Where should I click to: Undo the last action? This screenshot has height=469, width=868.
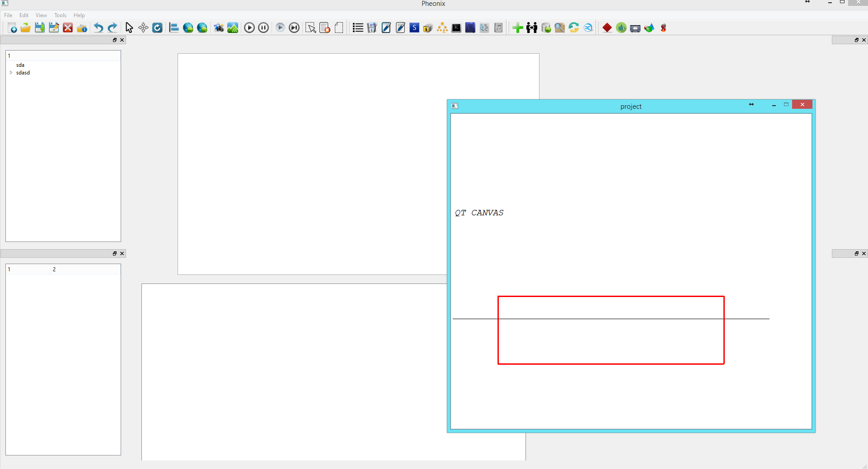(98, 28)
